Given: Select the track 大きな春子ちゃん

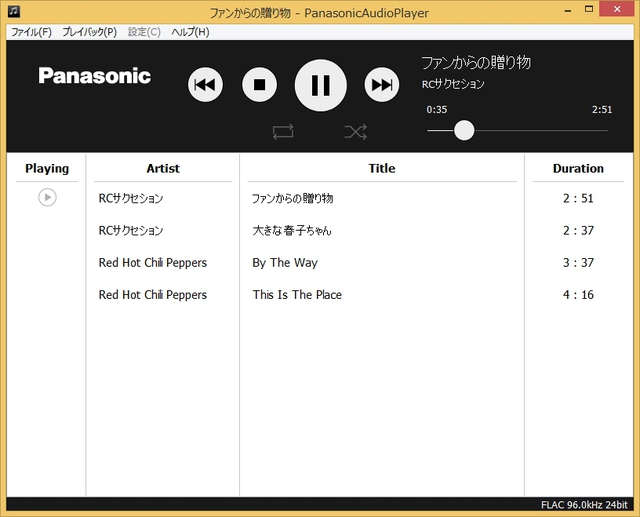Looking at the screenshot, I should [292, 231].
